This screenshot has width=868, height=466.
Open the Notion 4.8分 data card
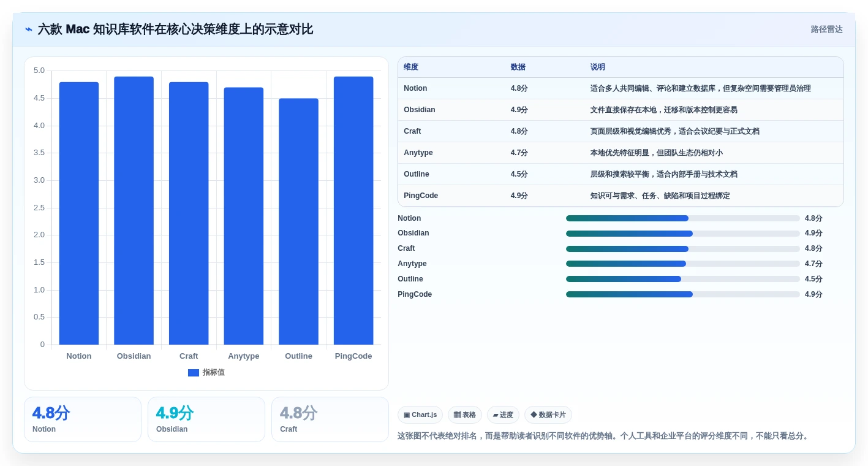(83, 419)
